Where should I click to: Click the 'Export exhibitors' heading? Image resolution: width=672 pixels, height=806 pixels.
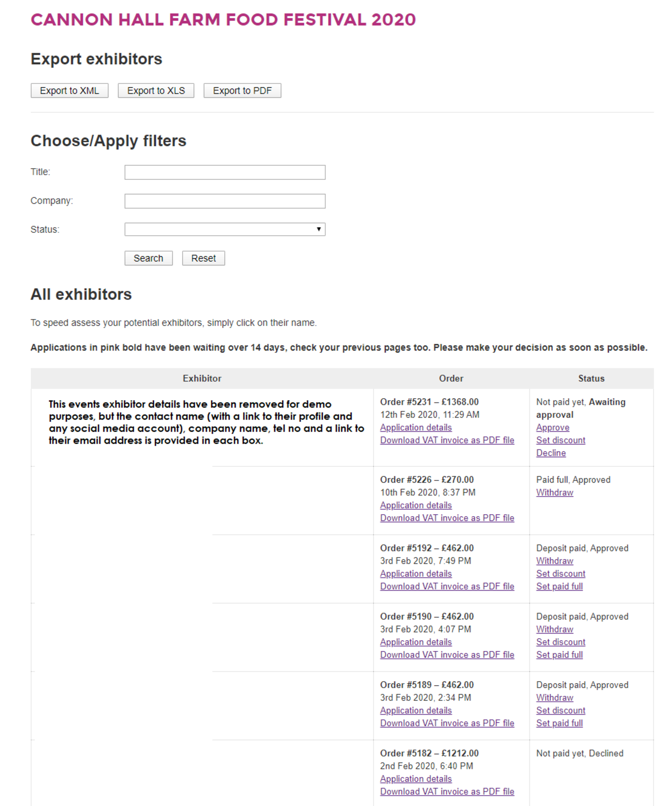pos(96,59)
